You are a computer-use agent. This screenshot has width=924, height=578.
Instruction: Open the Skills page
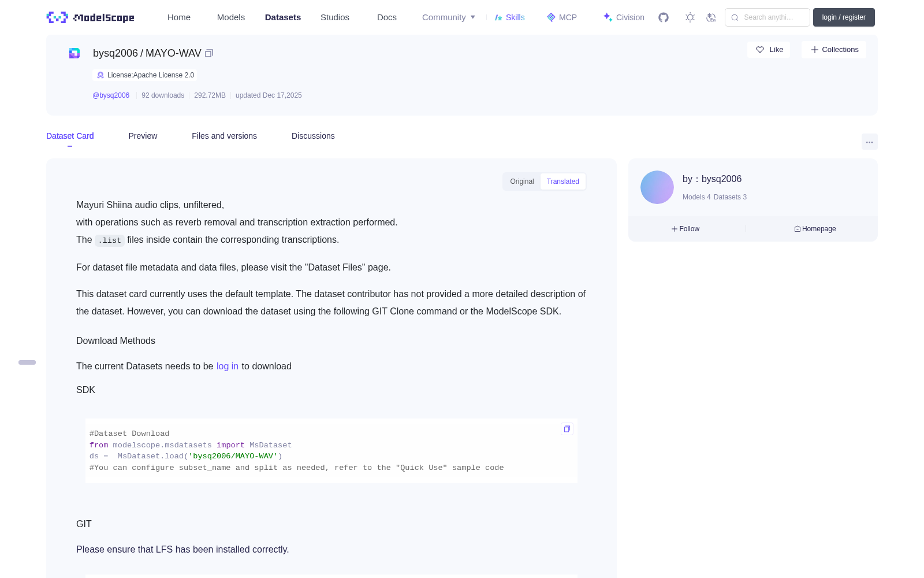[x=509, y=17]
